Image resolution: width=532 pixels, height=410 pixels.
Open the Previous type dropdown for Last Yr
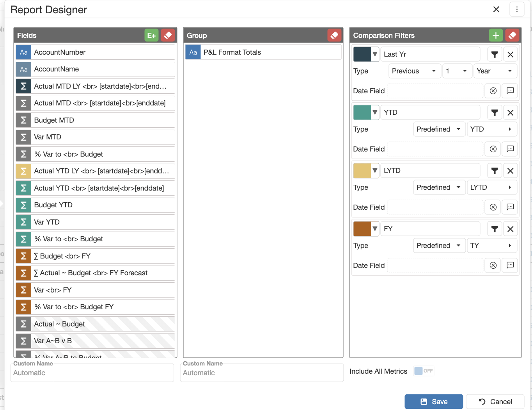[x=415, y=71]
